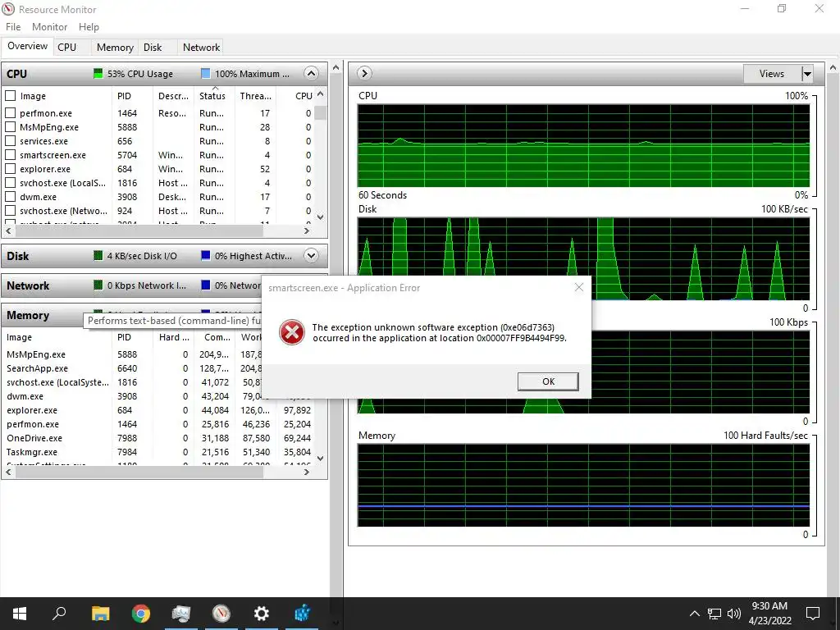The image size is (840, 630).
Task: Open Settings gear from taskbar
Action: (x=262, y=614)
